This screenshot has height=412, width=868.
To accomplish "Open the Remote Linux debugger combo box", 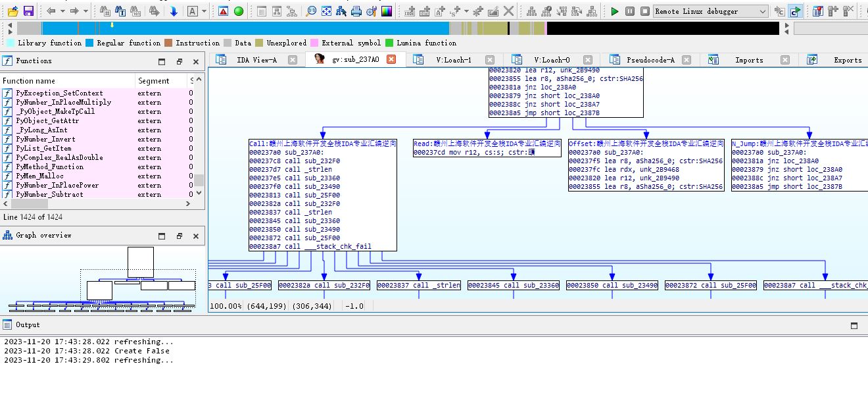I will point(711,11).
